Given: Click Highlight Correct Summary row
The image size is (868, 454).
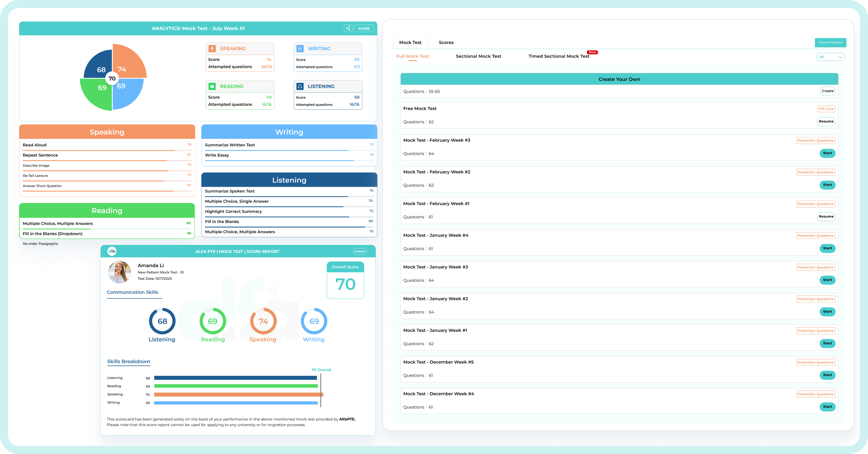Looking at the screenshot, I should [289, 212].
